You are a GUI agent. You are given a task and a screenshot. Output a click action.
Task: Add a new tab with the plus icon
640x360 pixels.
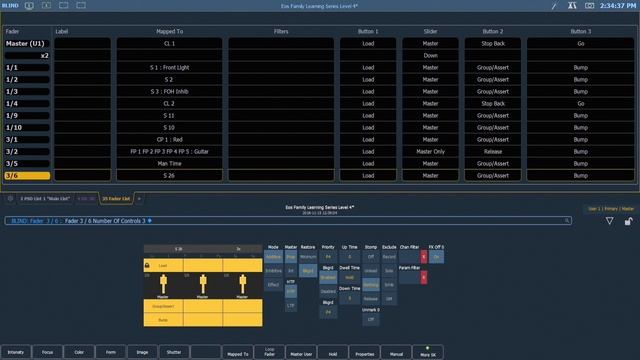[x=139, y=199]
